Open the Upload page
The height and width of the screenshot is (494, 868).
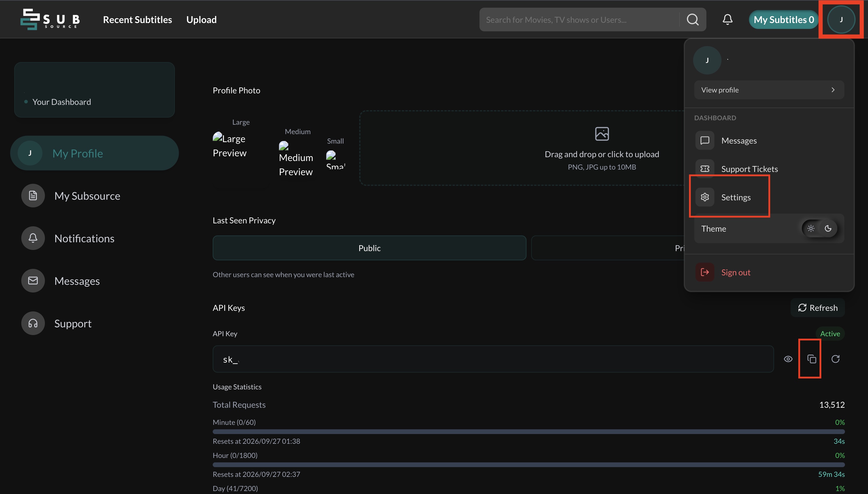coord(201,20)
